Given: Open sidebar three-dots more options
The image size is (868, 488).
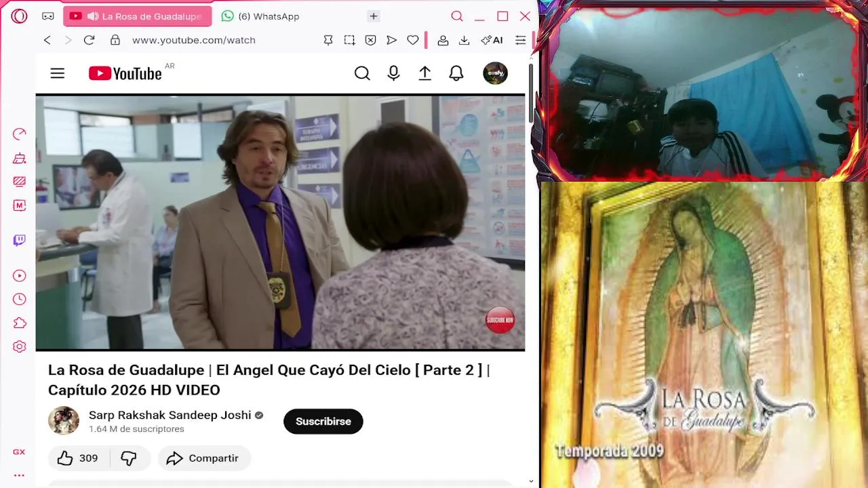Looking at the screenshot, I should click(x=19, y=476).
